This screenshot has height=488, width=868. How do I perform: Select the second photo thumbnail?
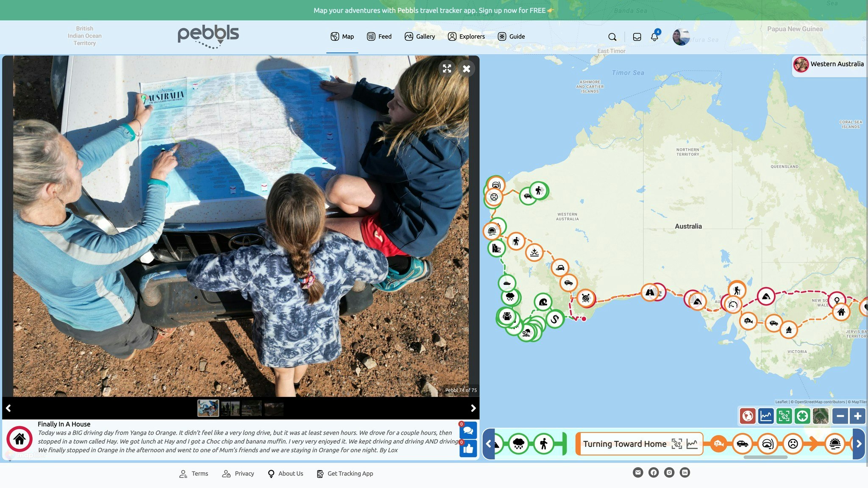tap(230, 408)
